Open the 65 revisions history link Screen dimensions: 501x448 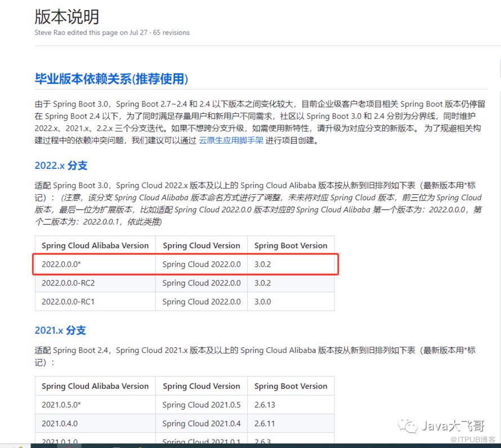171,33
